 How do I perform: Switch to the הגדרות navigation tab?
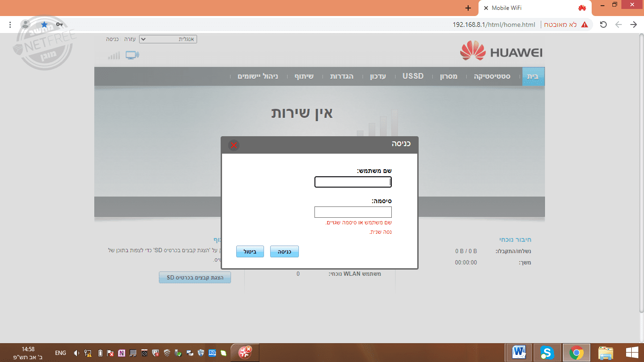point(342,76)
